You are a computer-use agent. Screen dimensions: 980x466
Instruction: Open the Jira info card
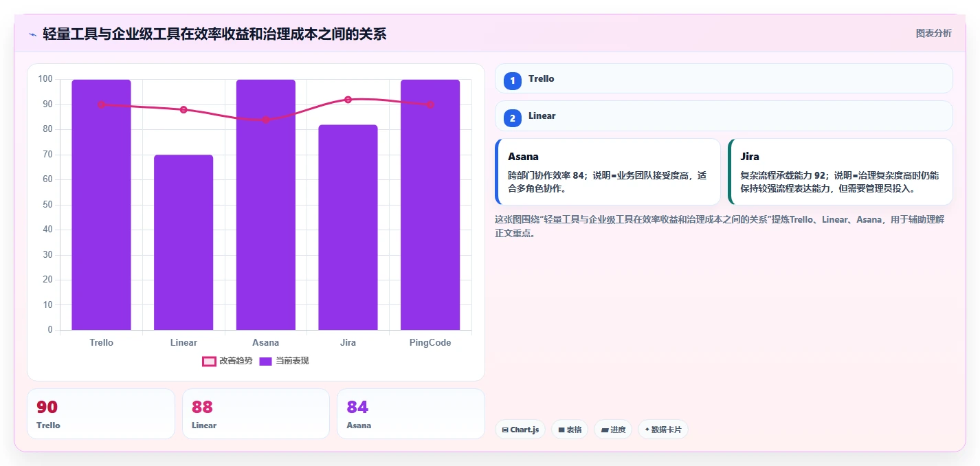tap(840, 172)
